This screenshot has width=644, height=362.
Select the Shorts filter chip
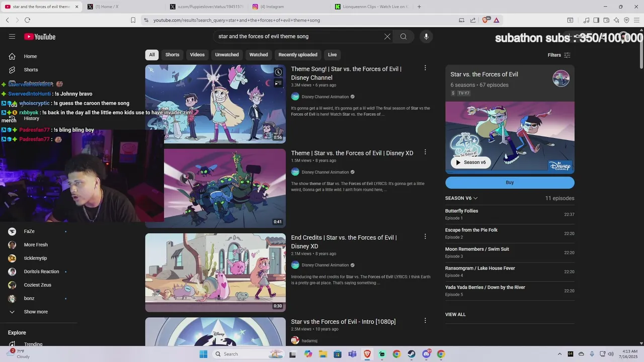(173, 55)
